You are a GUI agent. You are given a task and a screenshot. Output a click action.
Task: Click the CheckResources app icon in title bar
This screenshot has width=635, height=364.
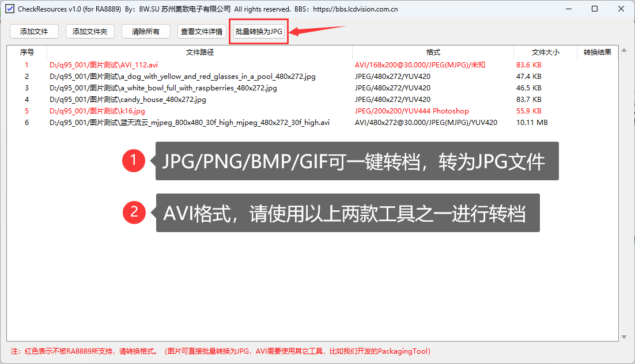click(x=10, y=9)
